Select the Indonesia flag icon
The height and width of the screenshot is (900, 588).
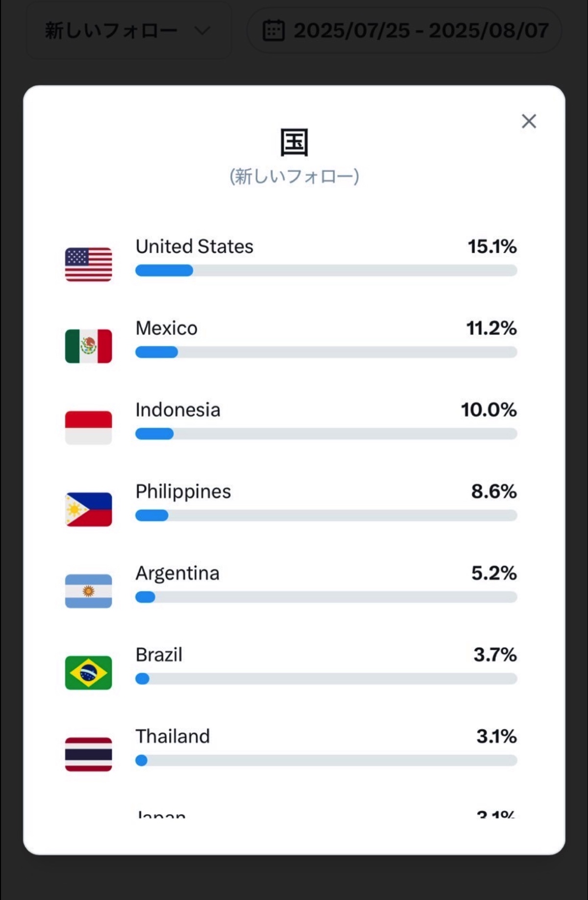(88, 427)
